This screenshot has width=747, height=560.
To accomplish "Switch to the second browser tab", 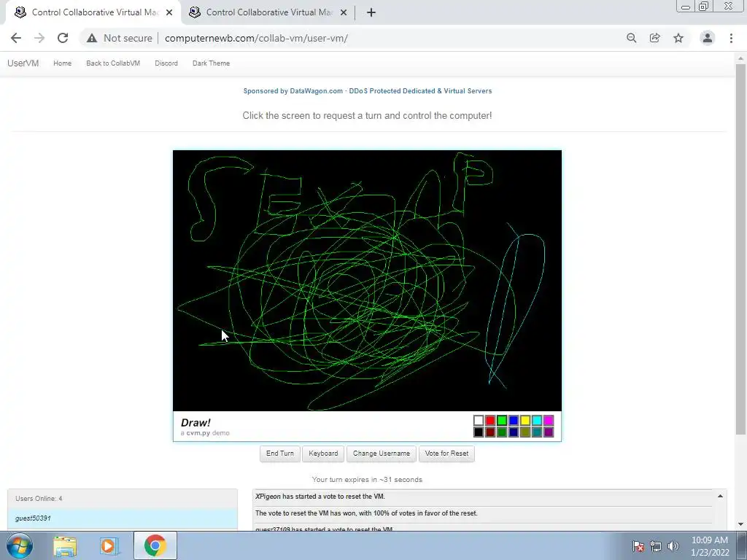I will pyautogui.click(x=268, y=13).
